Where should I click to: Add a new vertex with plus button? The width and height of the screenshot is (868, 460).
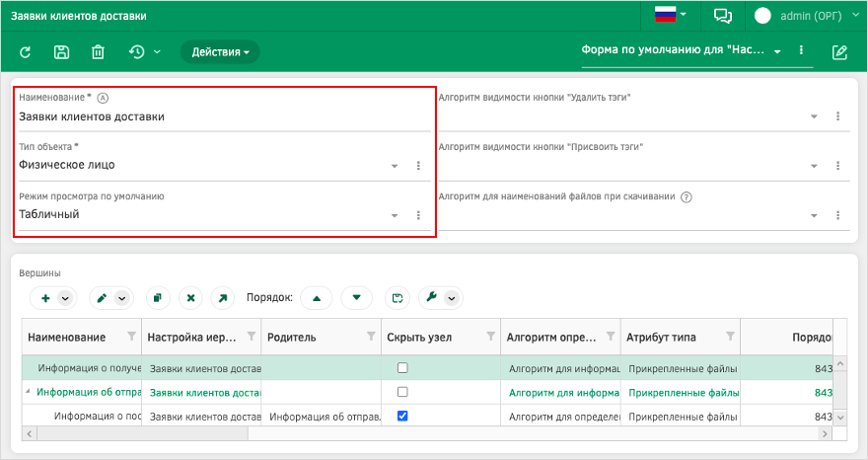[x=45, y=298]
